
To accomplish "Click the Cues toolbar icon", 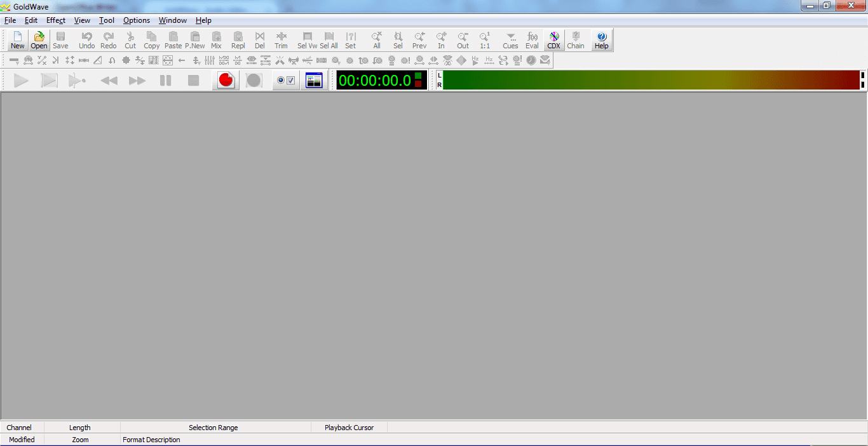I will 511,40.
